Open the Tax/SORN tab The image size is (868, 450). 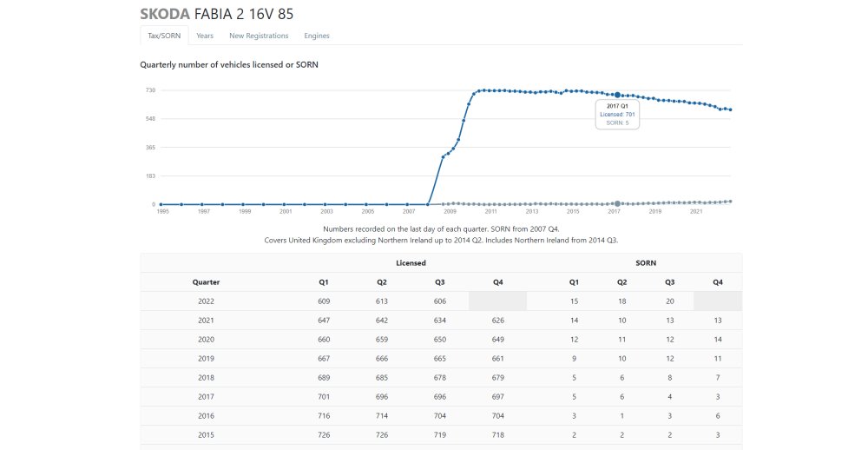[164, 36]
